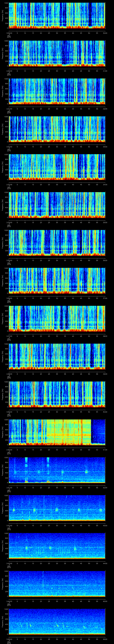
Task: Click the yellow broadband block in the 3:40:00 spectrogram
Action: [69, 432]
